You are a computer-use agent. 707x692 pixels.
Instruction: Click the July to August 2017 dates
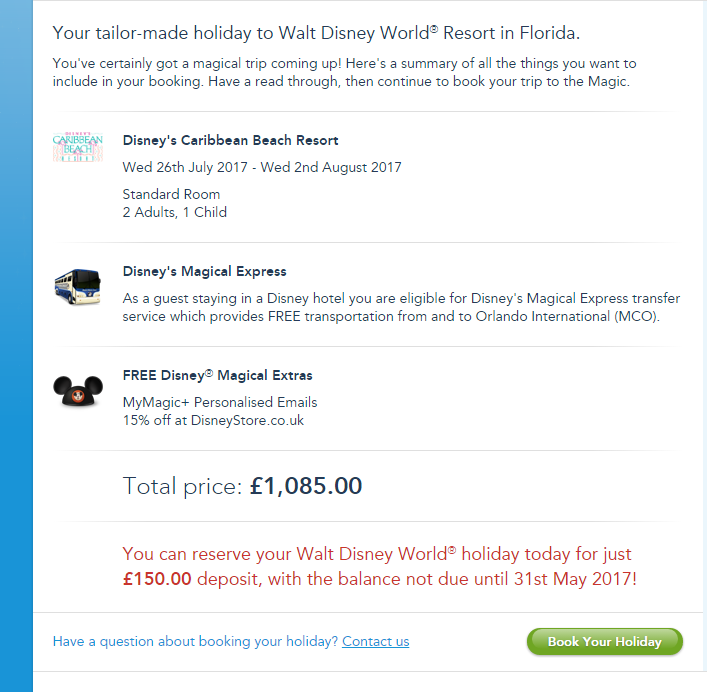click(262, 167)
